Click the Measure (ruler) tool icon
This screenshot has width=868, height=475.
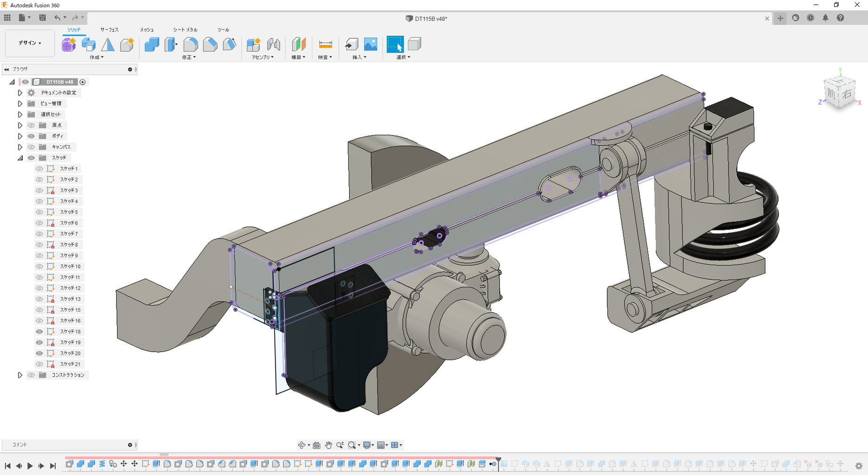point(325,45)
